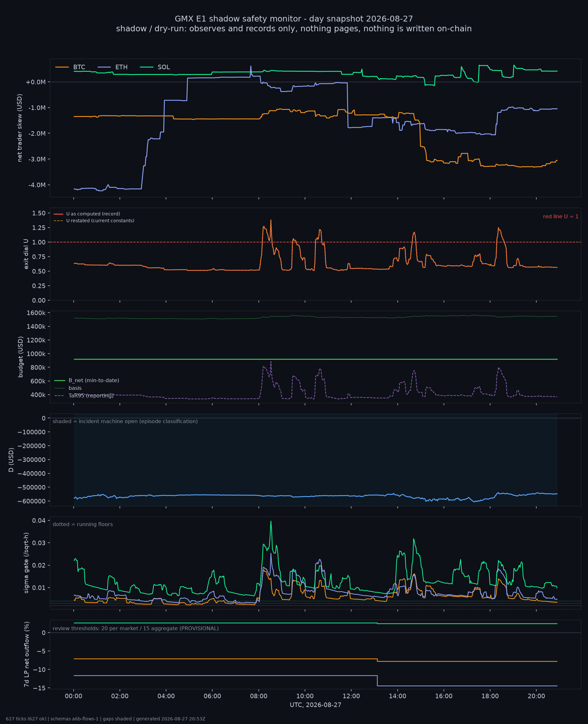
Task: Click the '08:00' time axis tick
Action: click(258, 696)
